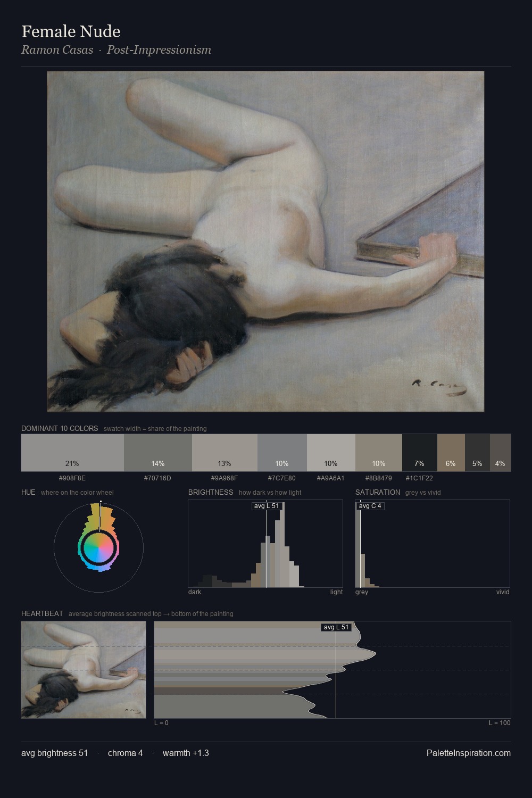Click the Post-Impressionism style label
The height and width of the screenshot is (798, 532).
[x=159, y=50]
